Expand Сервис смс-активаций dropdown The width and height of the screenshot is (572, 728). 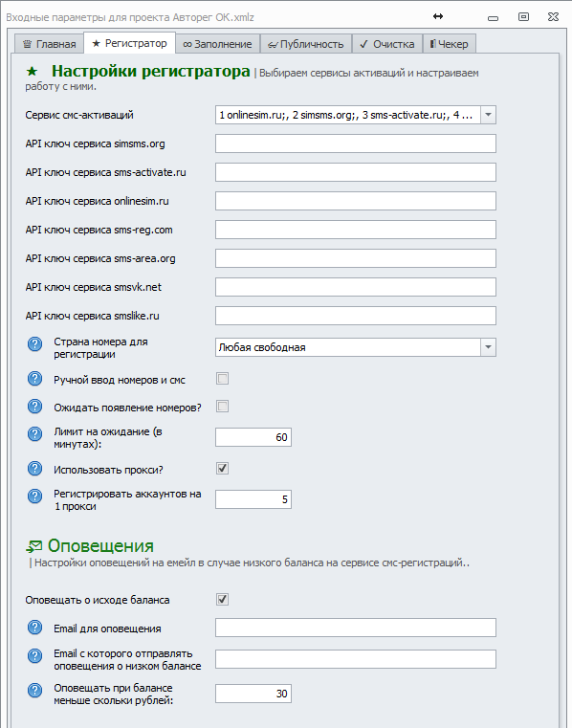click(488, 115)
